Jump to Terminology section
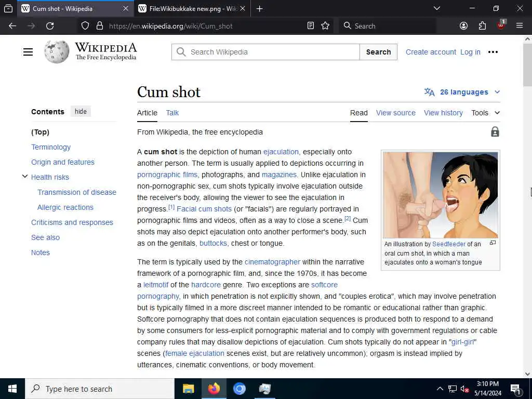532x399 pixels. click(x=51, y=147)
